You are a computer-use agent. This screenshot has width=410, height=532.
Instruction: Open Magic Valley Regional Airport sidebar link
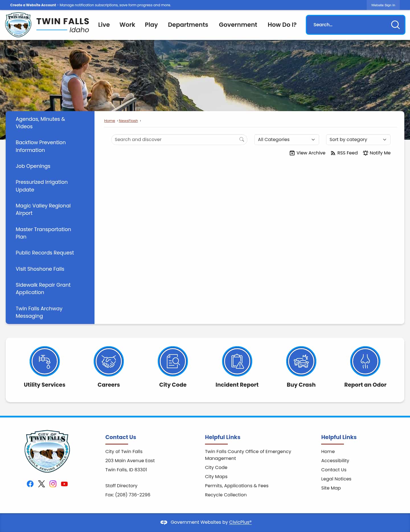pos(43,209)
